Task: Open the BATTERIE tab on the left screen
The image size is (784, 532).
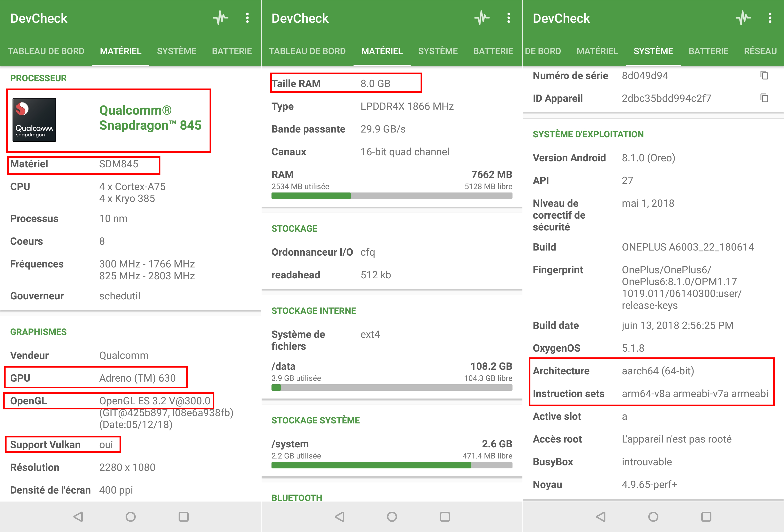Action: (232, 51)
